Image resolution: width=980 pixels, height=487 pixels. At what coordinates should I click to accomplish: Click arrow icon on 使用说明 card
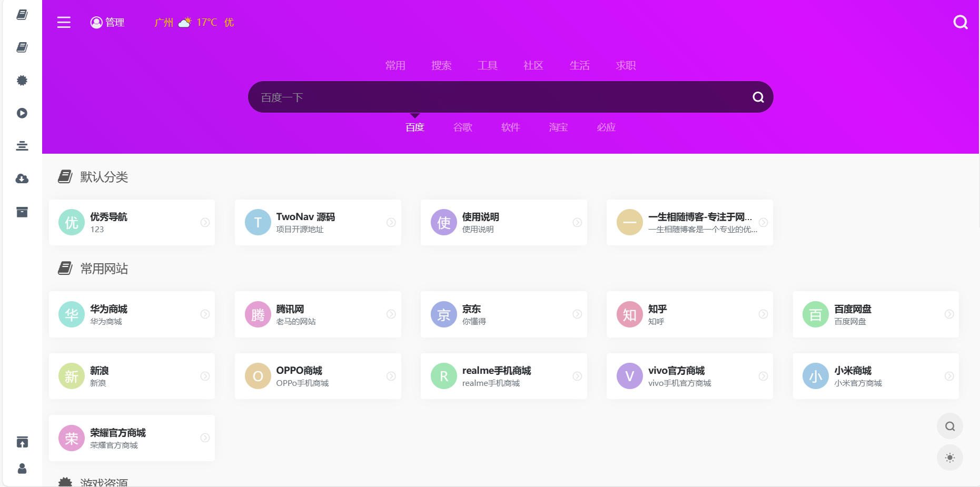pos(577,223)
